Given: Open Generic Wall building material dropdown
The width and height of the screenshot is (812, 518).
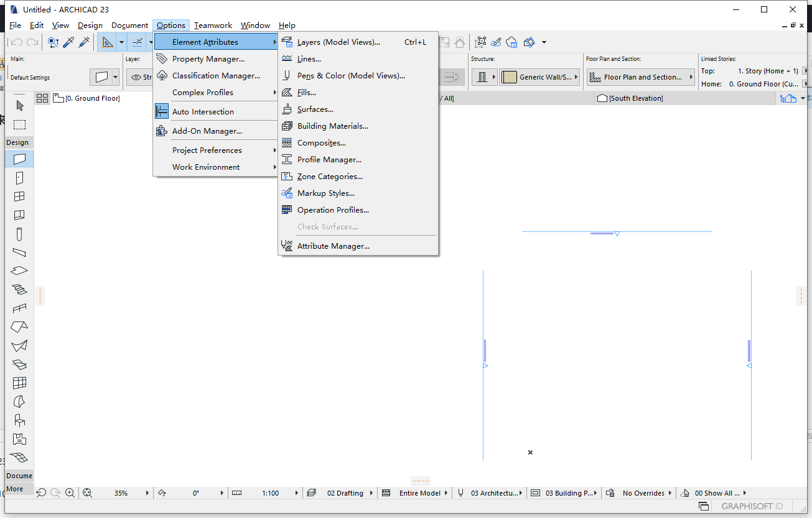Looking at the screenshot, I should click(539, 77).
